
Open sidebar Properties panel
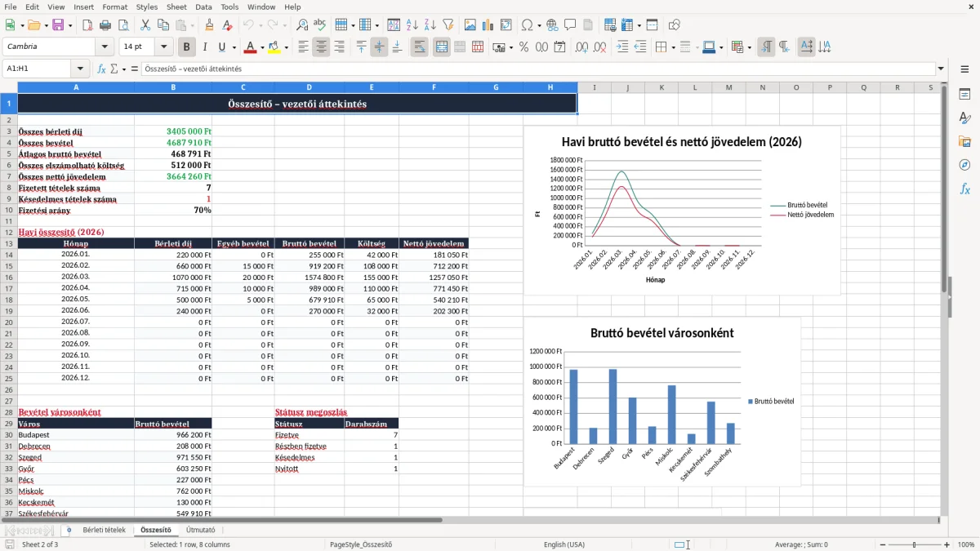[964, 95]
